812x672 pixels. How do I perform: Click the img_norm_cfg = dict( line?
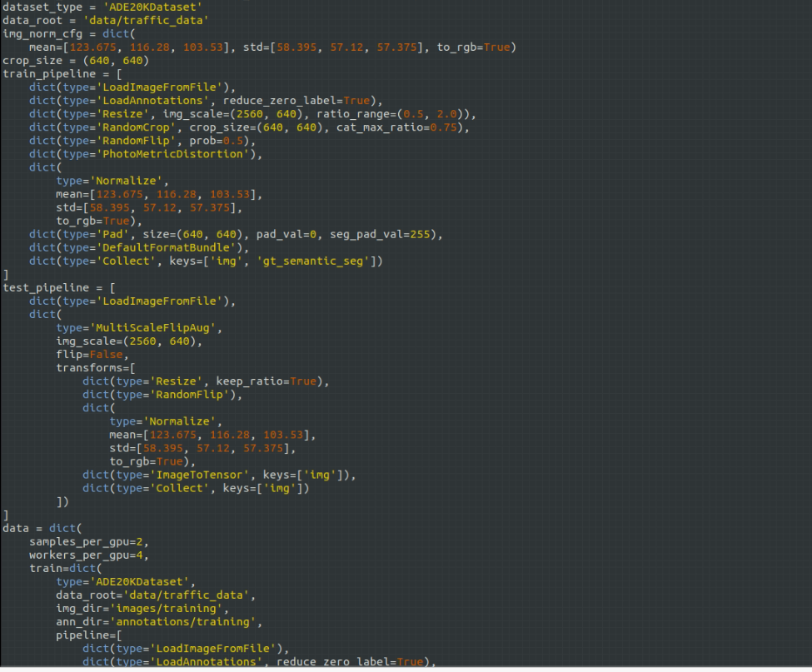click(69, 34)
